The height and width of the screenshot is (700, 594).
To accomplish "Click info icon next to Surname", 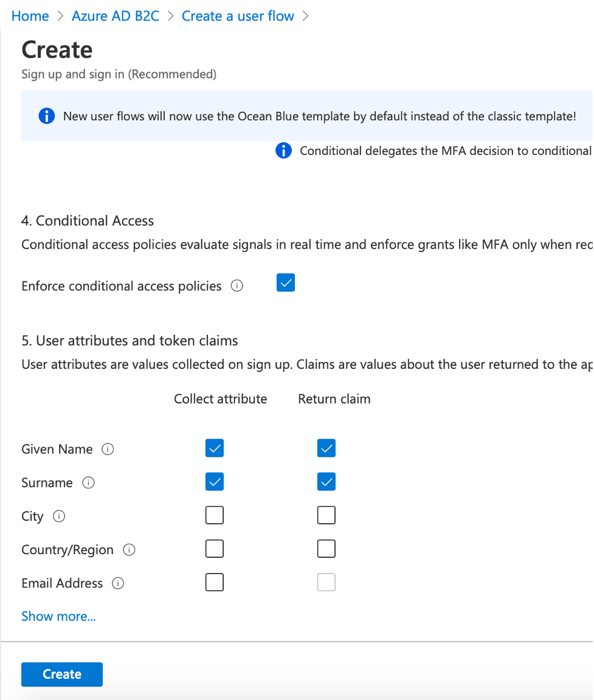I will [x=88, y=483].
